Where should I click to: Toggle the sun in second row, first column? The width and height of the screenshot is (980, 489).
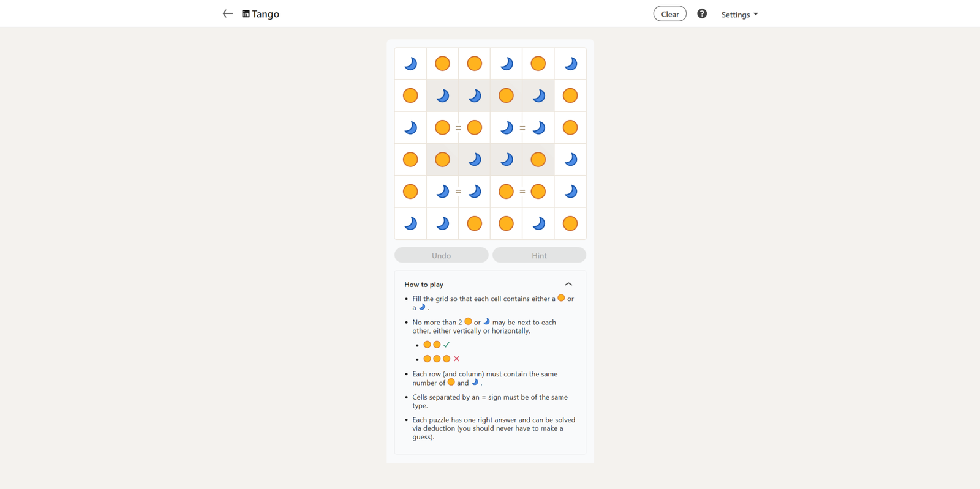(410, 95)
